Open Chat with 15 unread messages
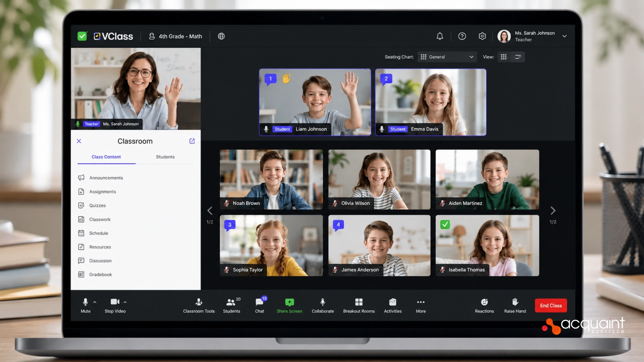Viewport: 644px width, 362px height. (260, 306)
